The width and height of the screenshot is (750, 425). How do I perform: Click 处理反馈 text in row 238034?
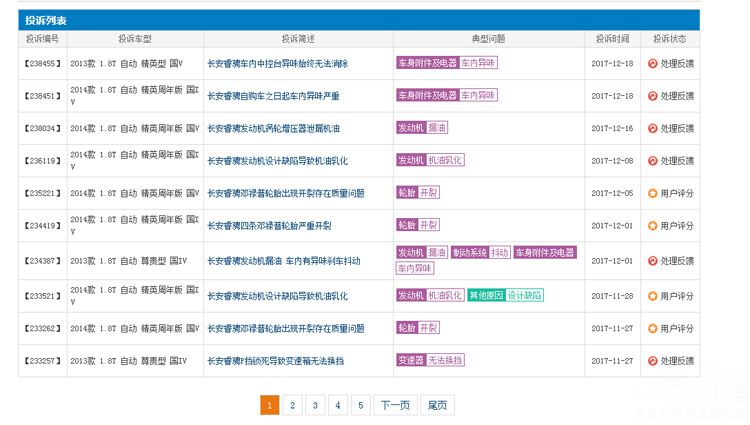click(677, 129)
